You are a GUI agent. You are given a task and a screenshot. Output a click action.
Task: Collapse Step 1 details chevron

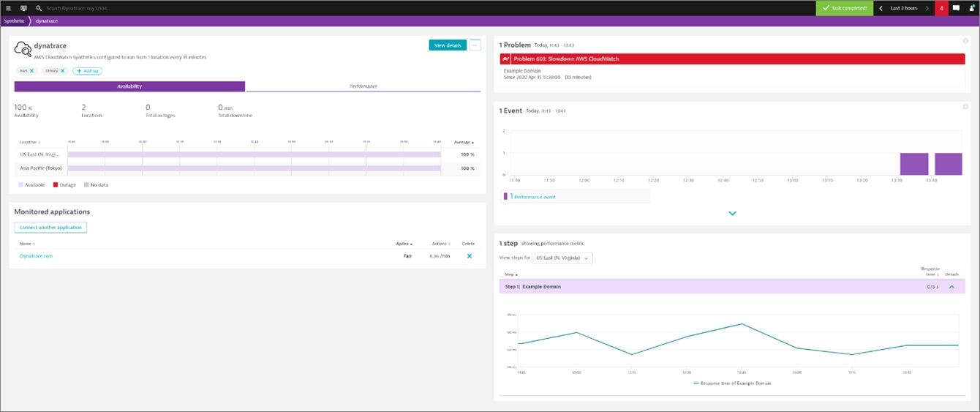point(951,287)
